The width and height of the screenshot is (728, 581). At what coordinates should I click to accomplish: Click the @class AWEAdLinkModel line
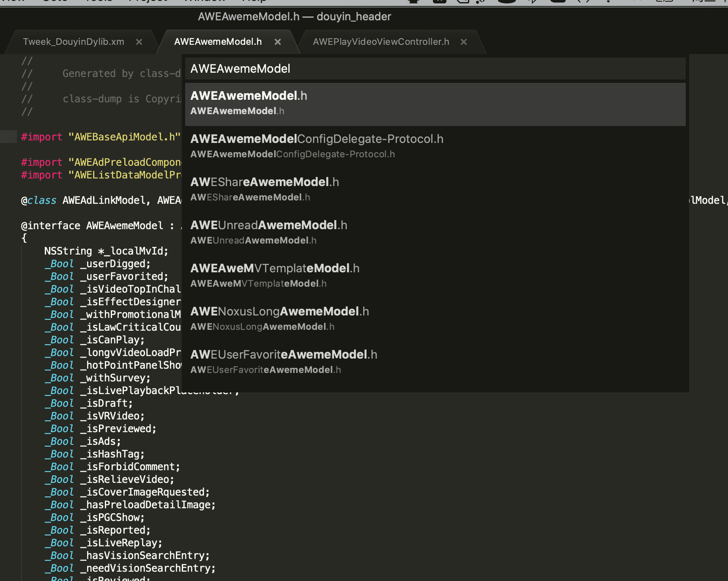pos(101,200)
